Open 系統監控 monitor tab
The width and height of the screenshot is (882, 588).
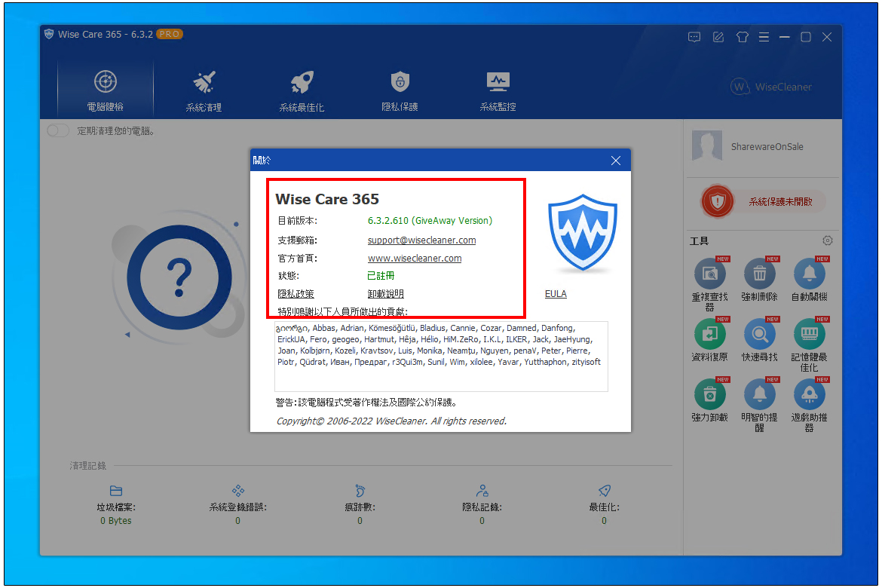[x=498, y=90]
